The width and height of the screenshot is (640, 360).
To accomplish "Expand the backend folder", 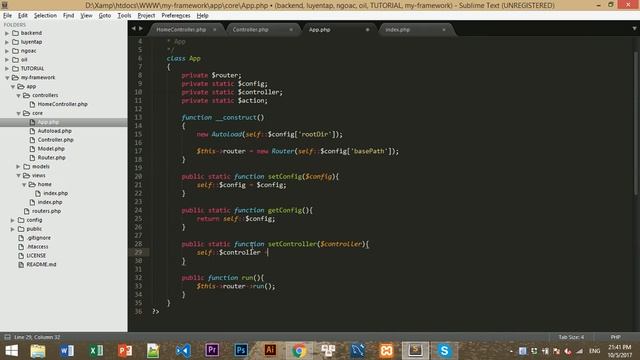I will (7, 33).
